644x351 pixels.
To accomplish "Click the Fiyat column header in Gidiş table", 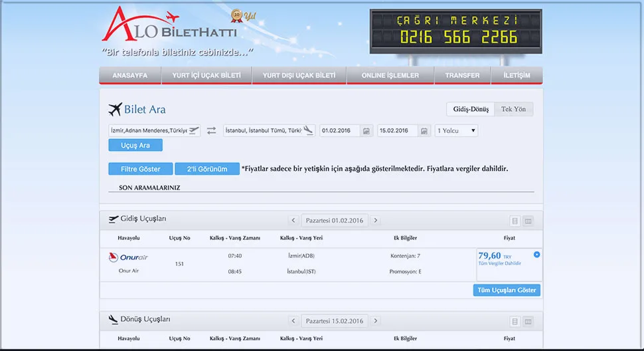I will [509, 238].
